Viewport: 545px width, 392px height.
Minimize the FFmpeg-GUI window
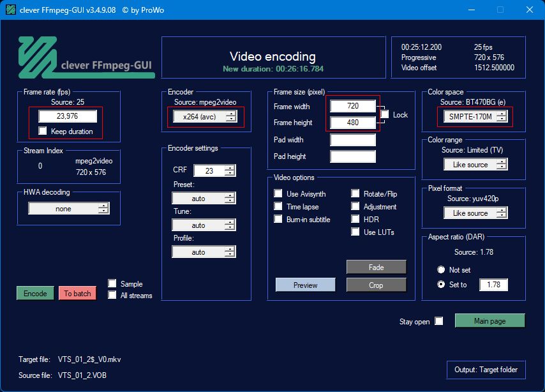tap(472, 10)
